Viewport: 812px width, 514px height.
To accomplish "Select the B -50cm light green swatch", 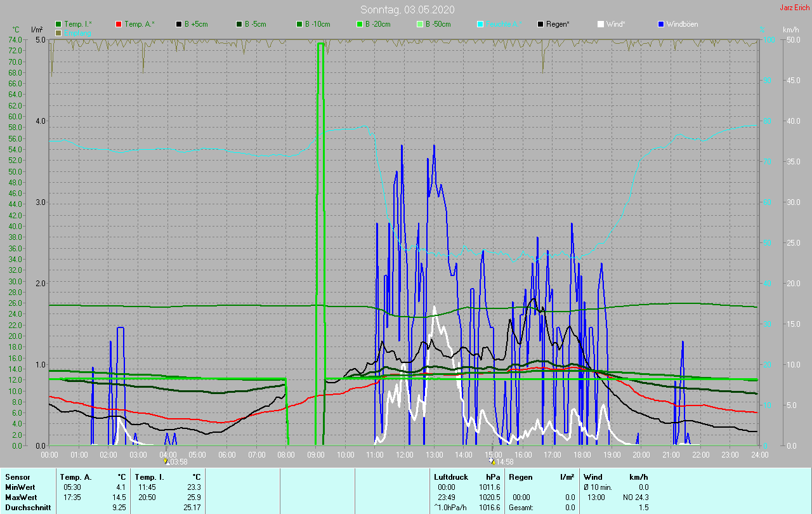I will tap(420, 24).
